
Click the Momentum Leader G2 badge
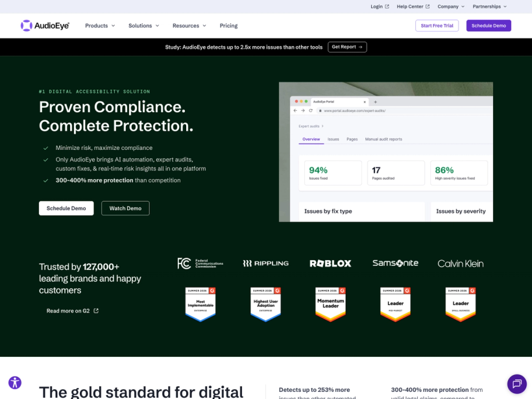click(330, 304)
